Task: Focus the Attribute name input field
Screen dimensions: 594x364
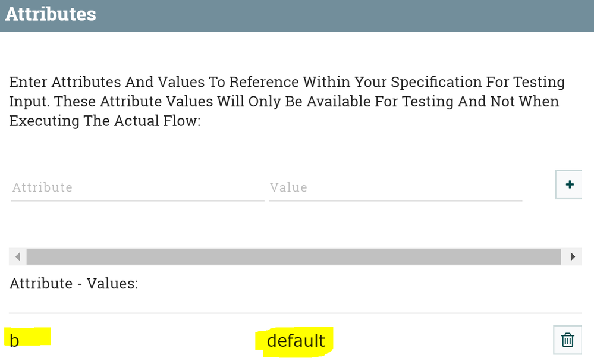Action: [x=137, y=188]
